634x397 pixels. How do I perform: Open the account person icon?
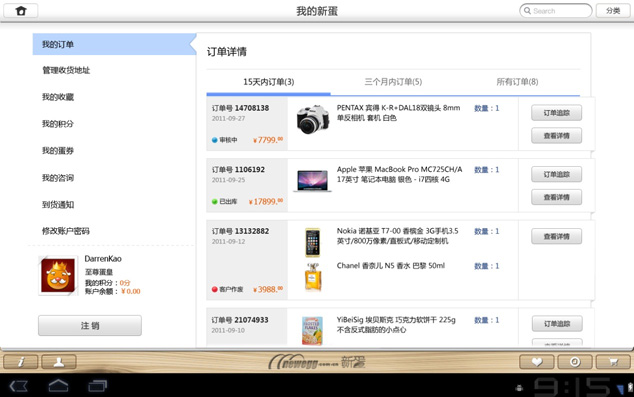coord(59,361)
